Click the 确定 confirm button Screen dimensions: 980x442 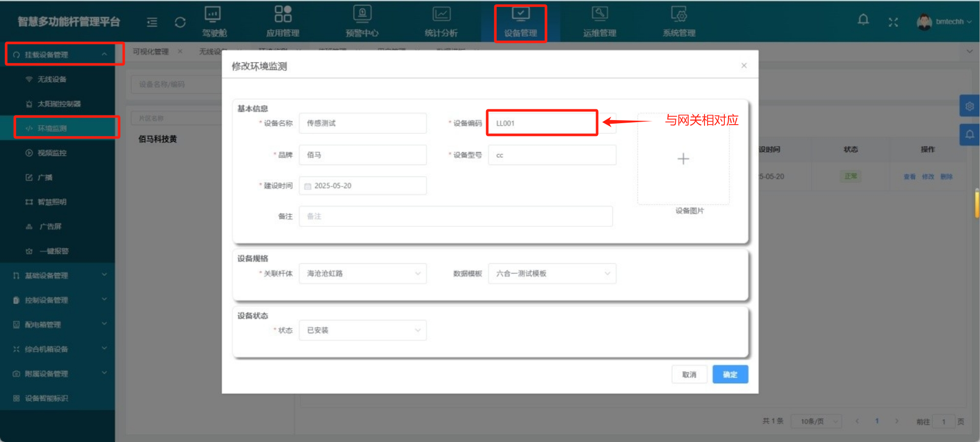coord(730,375)
